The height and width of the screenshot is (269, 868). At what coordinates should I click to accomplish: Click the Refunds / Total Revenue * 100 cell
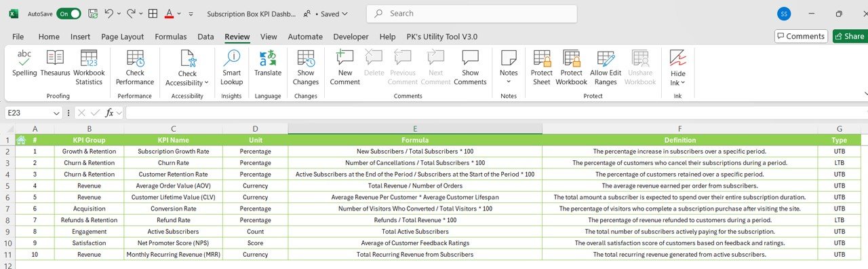click(415, 220)
